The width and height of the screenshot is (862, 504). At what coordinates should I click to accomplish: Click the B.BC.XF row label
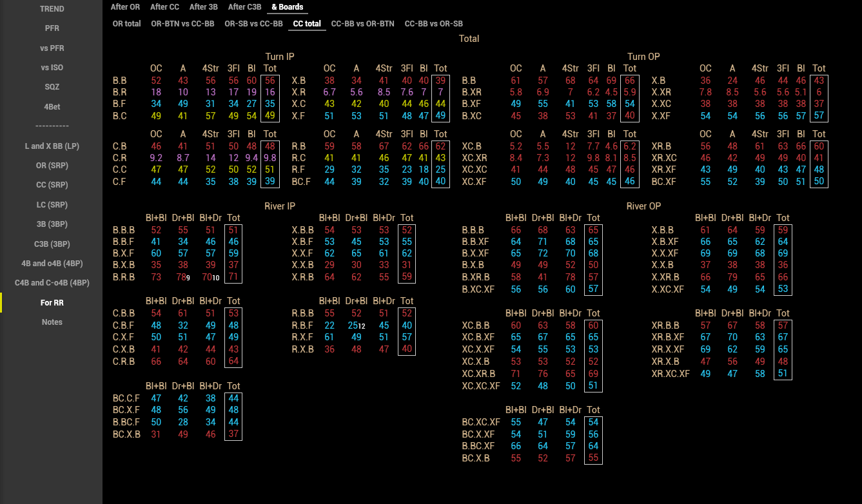[478, 446]
